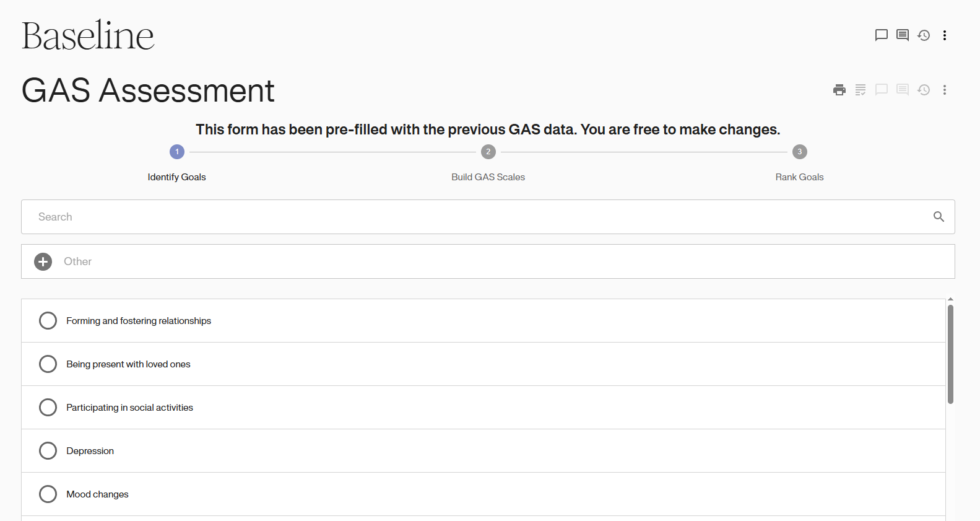This screenshot has height=521, width=980.
Task: Open the GAS Assessment three-dot overflow menu
Action: [944, 90]
